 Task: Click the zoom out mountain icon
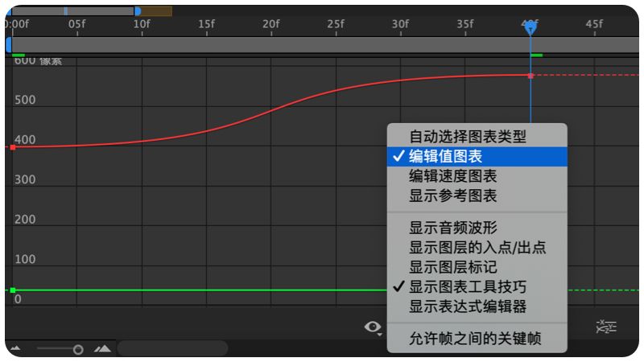pyautogui.click(x=15, y=349)
